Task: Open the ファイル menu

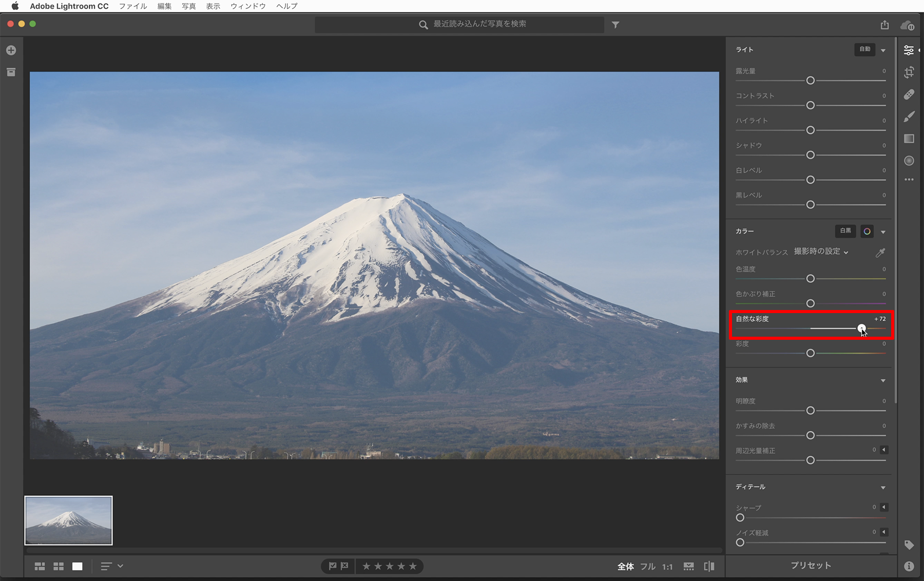Action: 133,6
